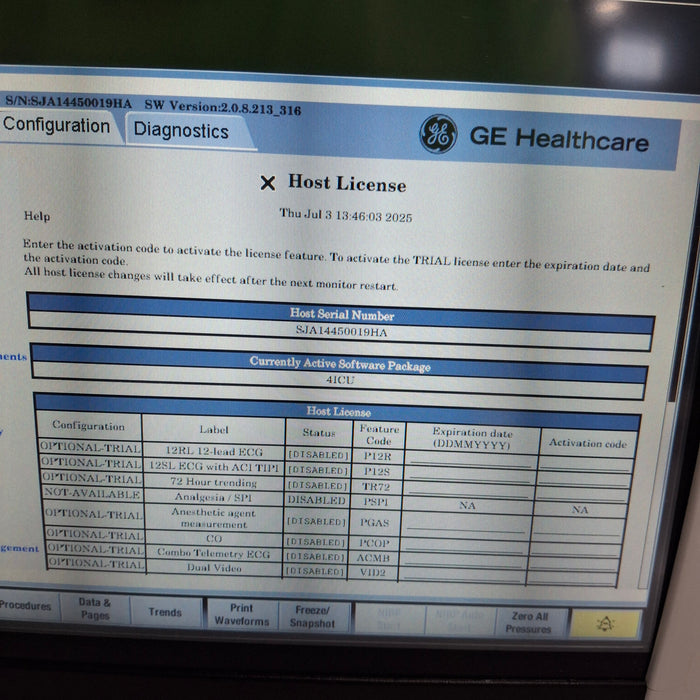
Task: Select the Dual Video label
Action: (214, 568)
